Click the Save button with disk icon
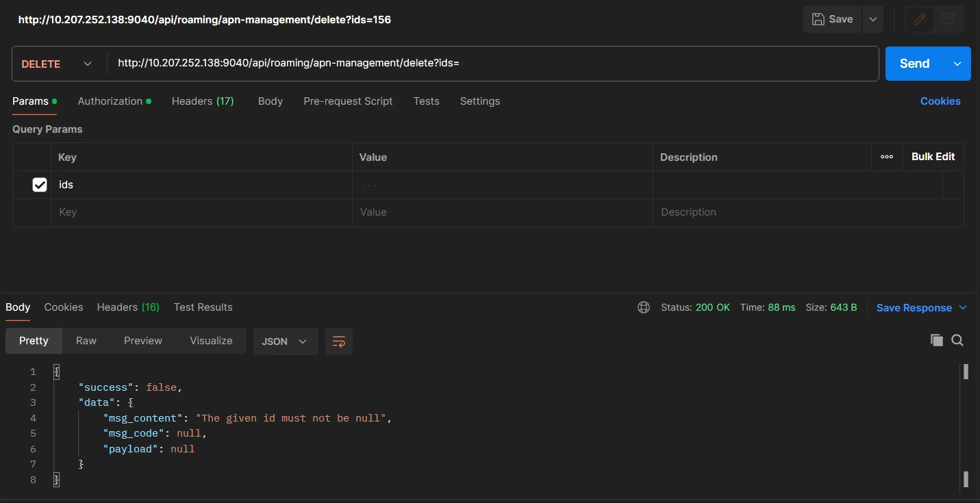 coord(832,19)
